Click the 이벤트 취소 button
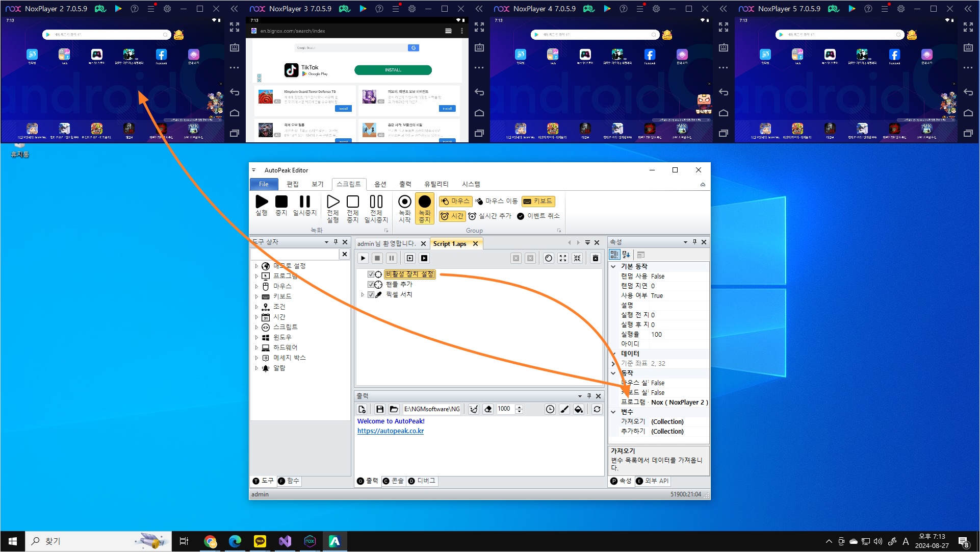Screen dimensions: 980x552 (538, 216)
